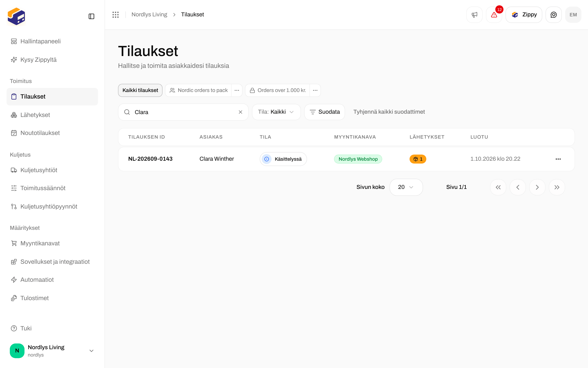Click the shipments badge showing 1
The width and height of the screenshot is (588, 368).
tap(418, 159)
